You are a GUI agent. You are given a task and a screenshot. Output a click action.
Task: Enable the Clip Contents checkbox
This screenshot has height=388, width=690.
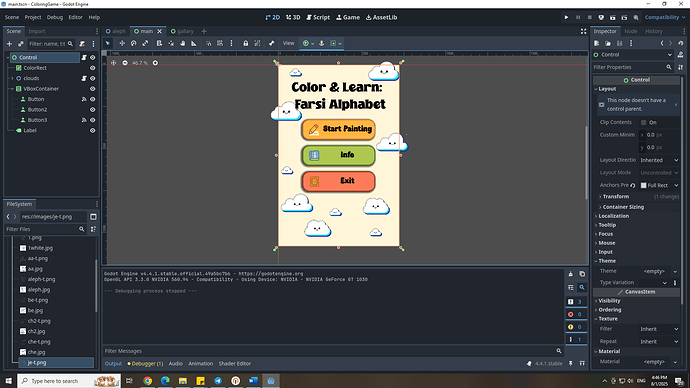[644, 122]
